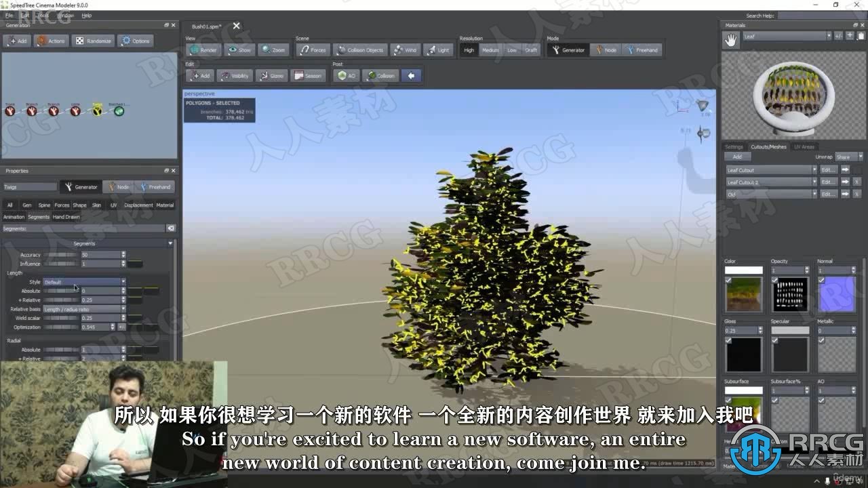Click the Randomize dice button
This screenshot has width=868, height=488.
(93, 41)
